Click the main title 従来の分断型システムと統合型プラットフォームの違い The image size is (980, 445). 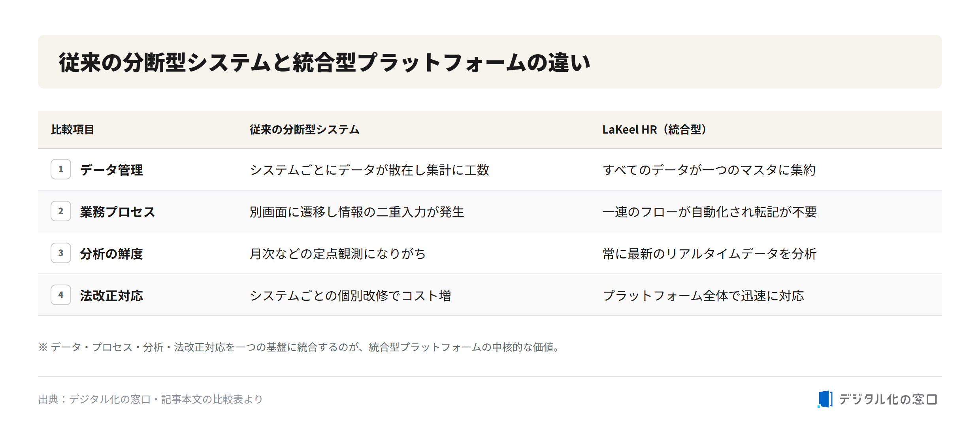[324, 62]
